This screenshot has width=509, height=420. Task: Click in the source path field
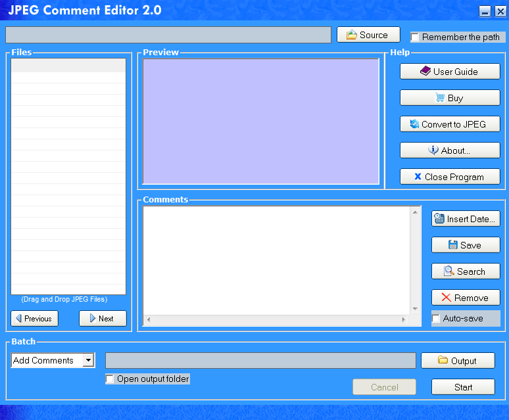(x=168, y=35)
